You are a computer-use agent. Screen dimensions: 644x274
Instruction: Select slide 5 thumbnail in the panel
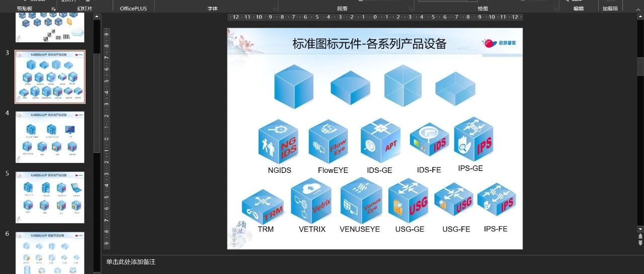click(50, 197)
